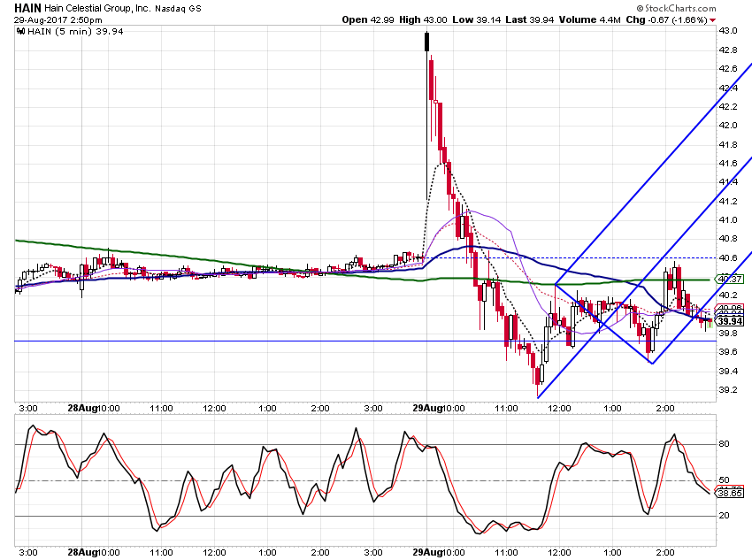This screenshot has width=752, height=560.
Task: Click the 28Aug date label under the oscillator panel
Action: click(82, 552)
